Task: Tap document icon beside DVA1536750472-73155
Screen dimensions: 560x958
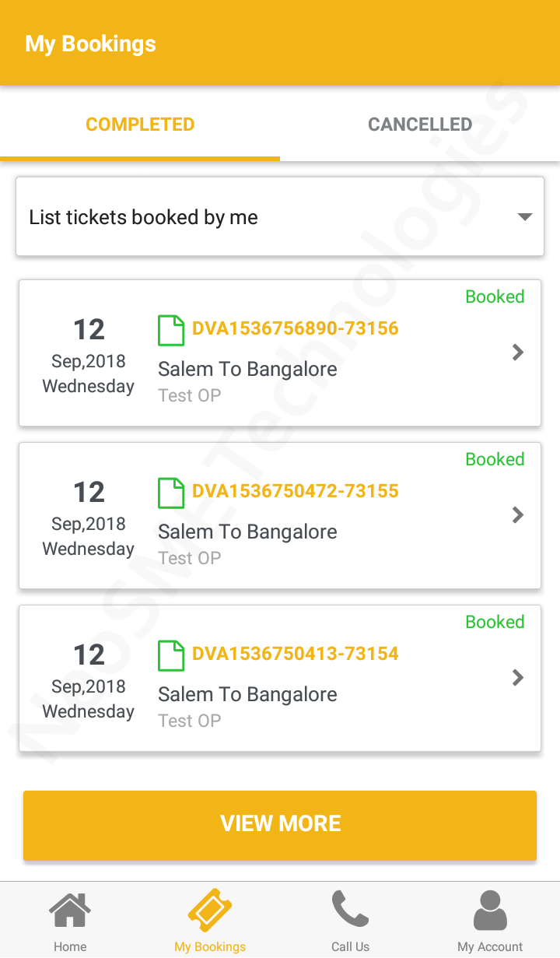Action: click(x=171, y=492)
